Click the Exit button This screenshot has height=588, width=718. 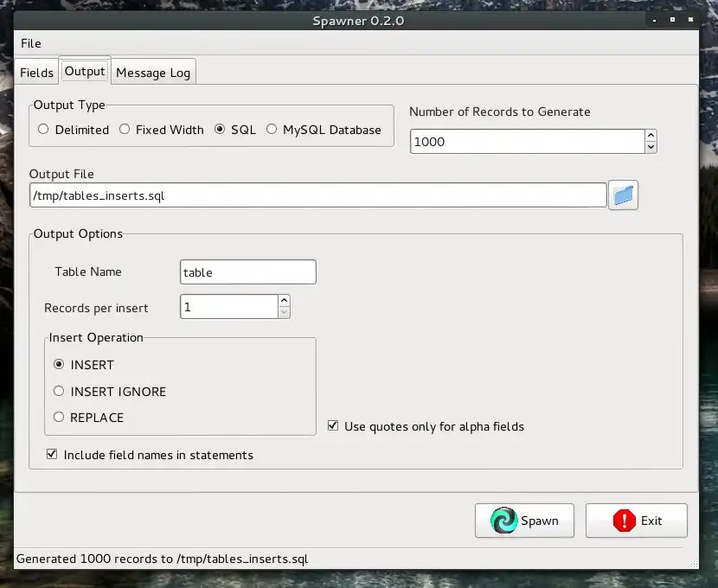(x=636, y=521)
